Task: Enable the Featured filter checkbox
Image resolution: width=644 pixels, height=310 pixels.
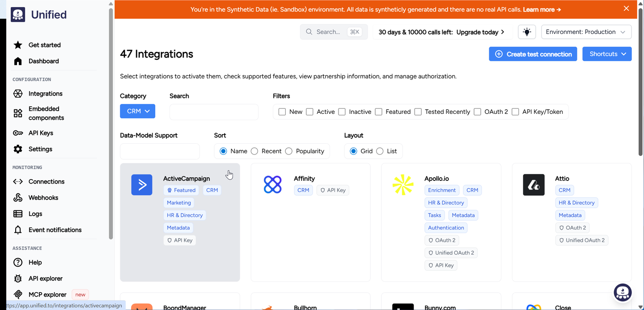Action: click(x=378, y=112)
